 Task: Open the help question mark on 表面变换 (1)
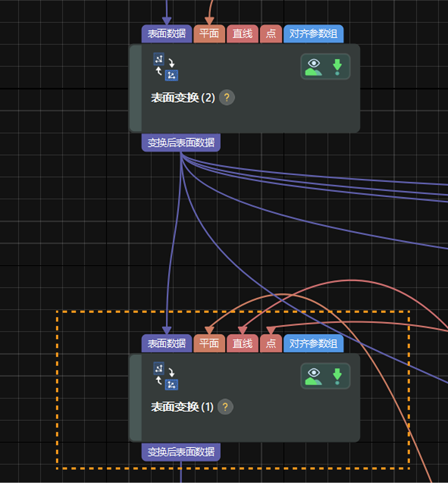tap(225, 407)
